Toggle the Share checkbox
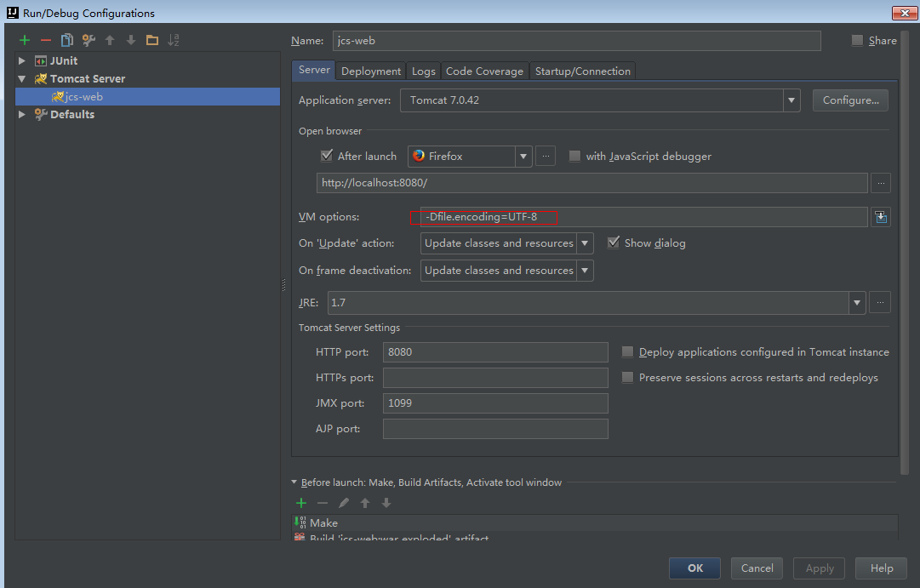920x588 pixels. pos(857,41)
